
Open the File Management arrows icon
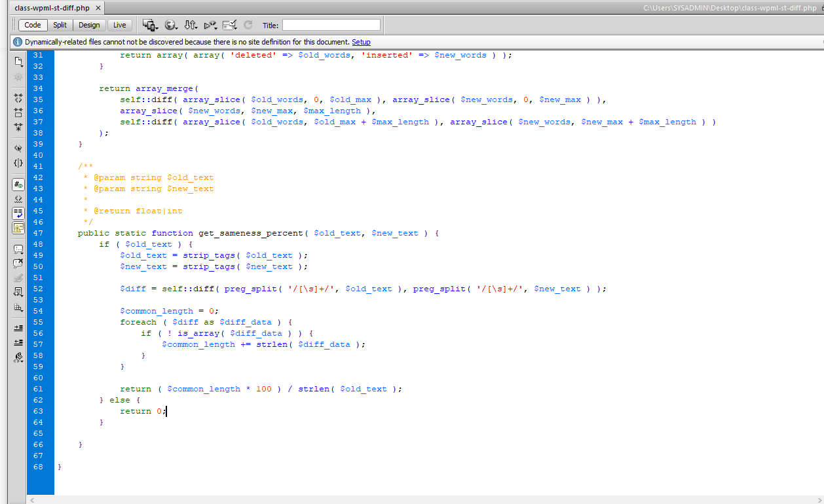pyautogui.click(x=190, y=24)
